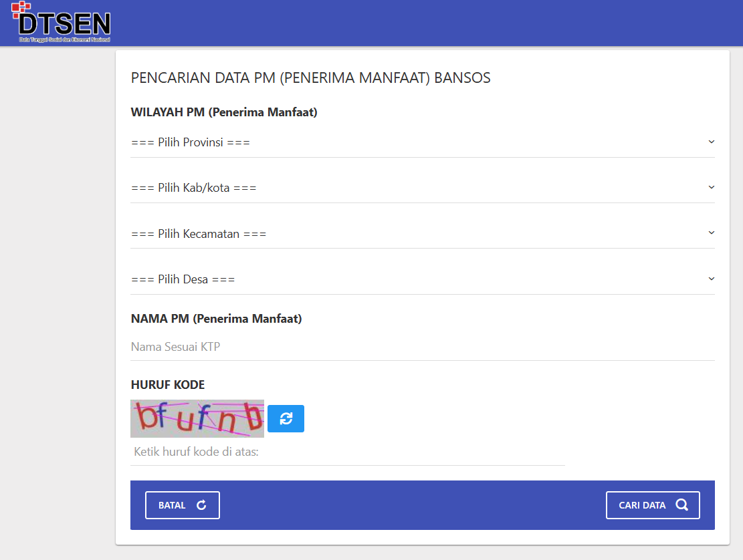Click the captcha image showing bfufnb
The width and height of the screenshot is (743, 560).
197,418
